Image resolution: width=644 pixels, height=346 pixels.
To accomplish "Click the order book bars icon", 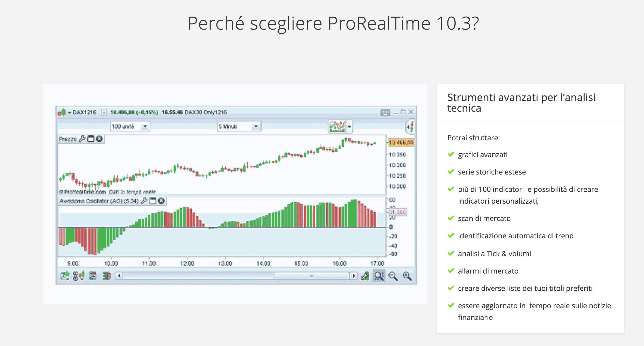I will 107,276.
